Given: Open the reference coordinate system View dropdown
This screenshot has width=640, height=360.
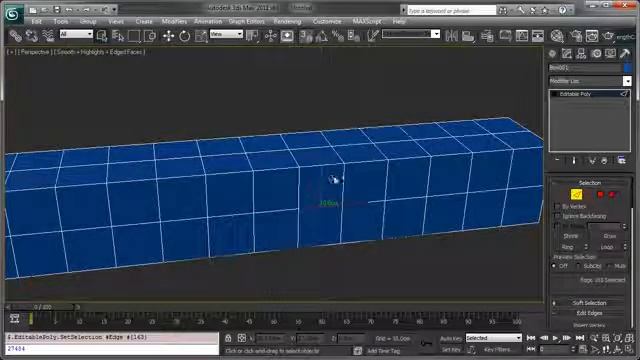Looking at the screenshot, I should [x=226, y=34].
